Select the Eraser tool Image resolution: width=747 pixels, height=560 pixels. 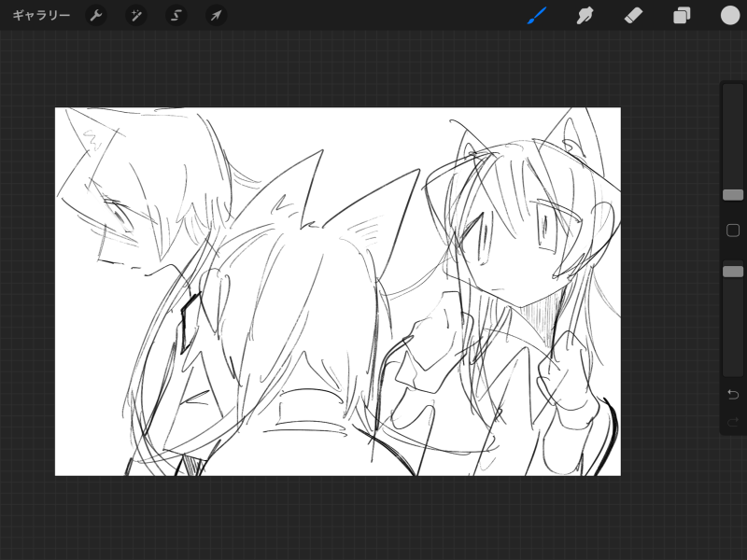click(633, 15)
